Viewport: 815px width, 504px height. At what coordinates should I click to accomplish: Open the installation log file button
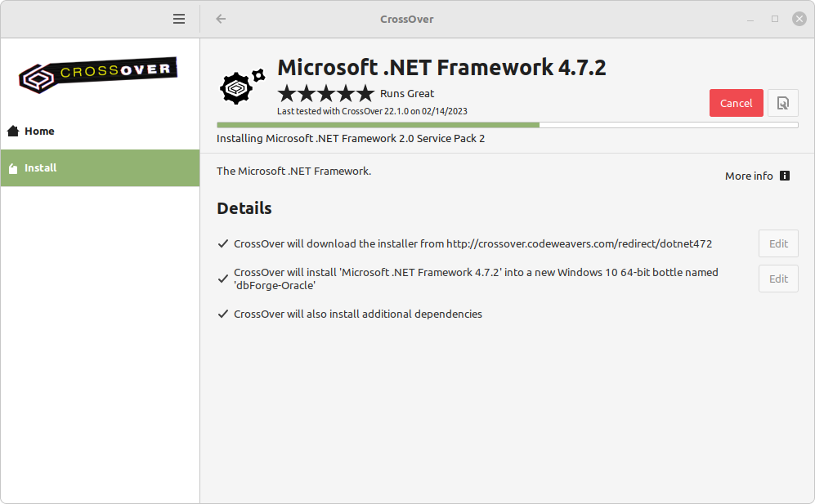(x=783, y=103)
